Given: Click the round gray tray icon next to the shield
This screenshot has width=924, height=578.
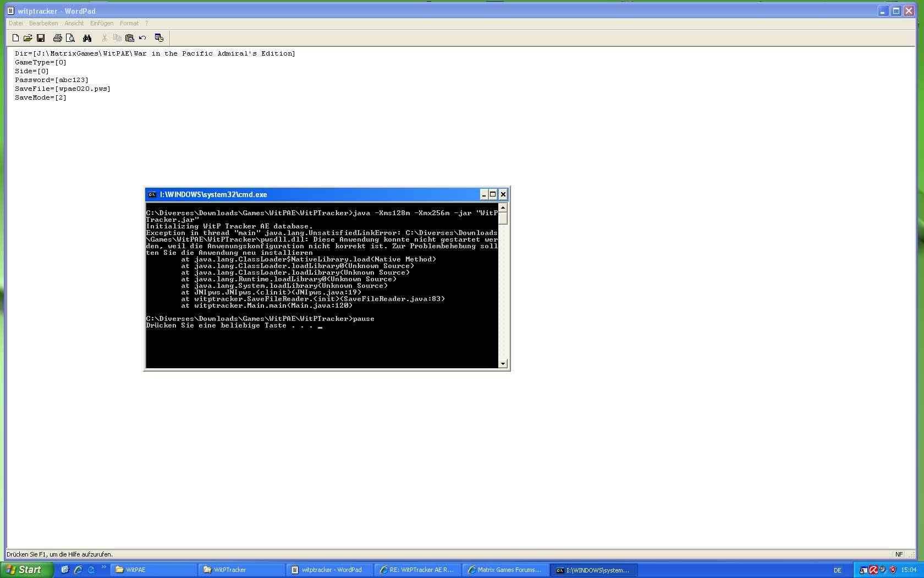Looking at the screenshot, I should tap(883, 570).
